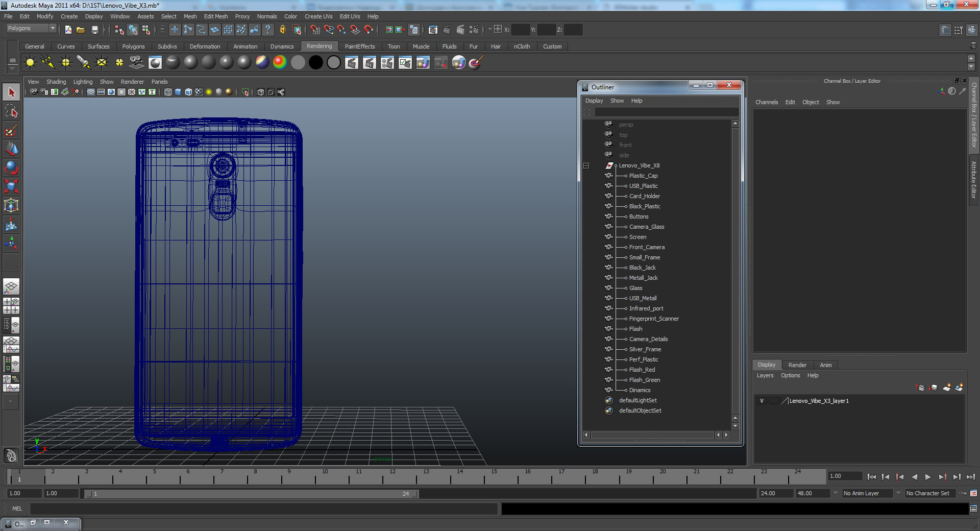Go to start of playback range
The height and width of the screenshot is (531, 980).
tap(871, 477)
